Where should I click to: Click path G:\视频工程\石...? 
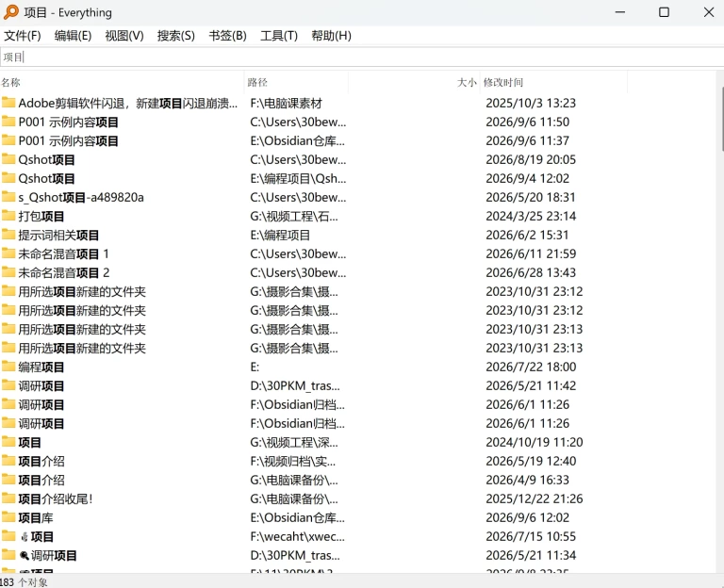click(x=294, y=216)
